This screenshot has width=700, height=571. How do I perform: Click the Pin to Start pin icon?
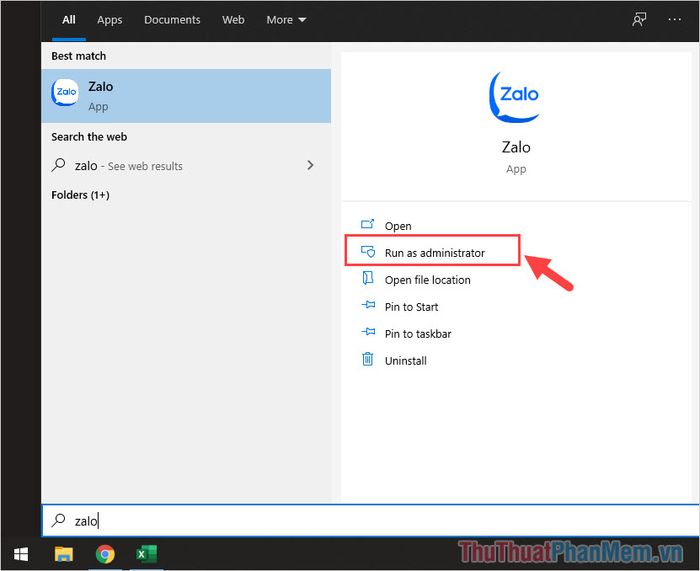(x=368, y=305)
